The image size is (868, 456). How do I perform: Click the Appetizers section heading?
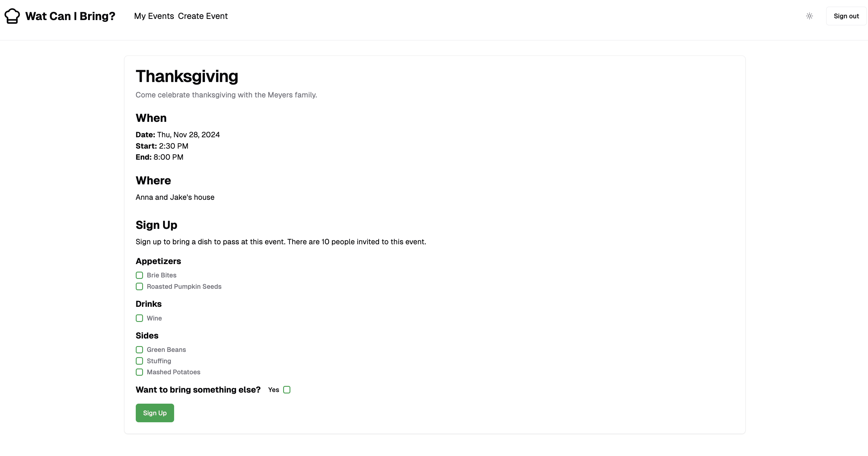coord(158,261)
